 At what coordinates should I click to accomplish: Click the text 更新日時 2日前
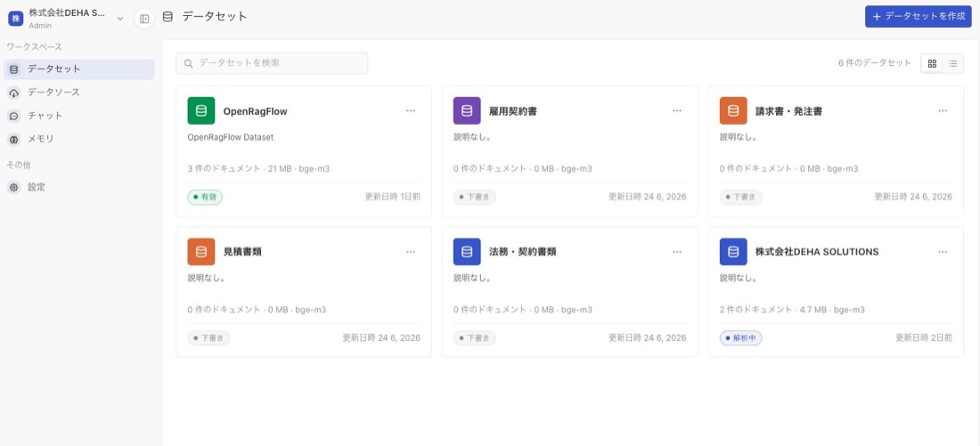(x=924, y=338)
